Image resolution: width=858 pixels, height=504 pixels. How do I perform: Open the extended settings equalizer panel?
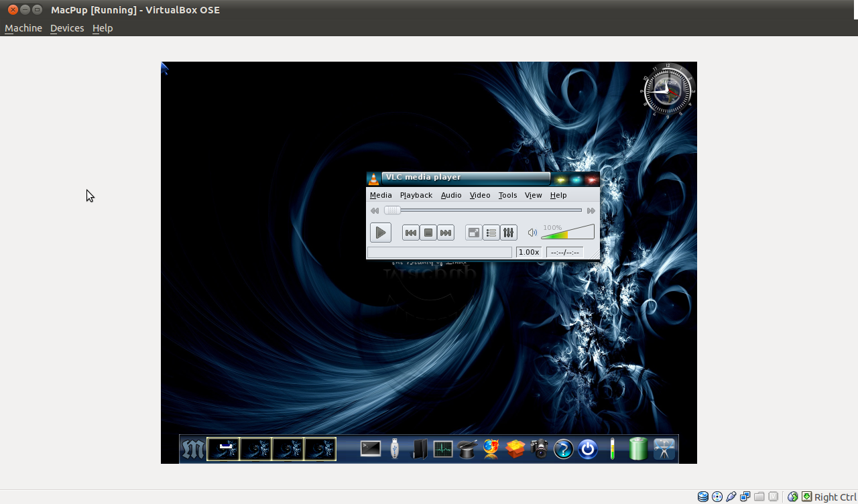(x=508, y=233)
